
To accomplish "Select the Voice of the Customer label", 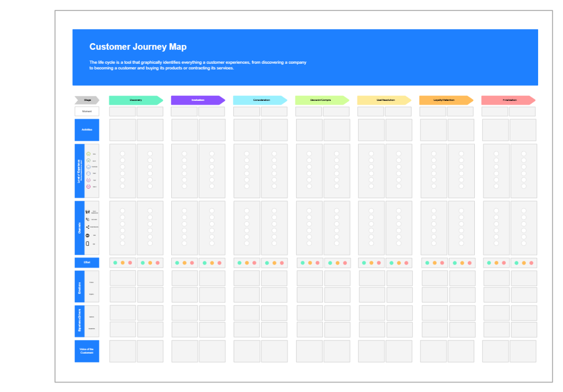I will coord(86,351).
